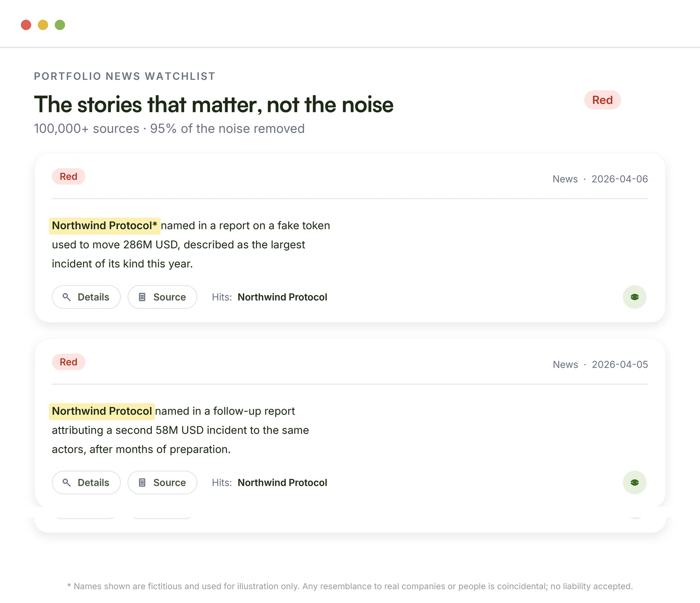Screen dimensions: 700x603
Task: Open Details for the 286M USD story
Action: click(x=86, y=297)
